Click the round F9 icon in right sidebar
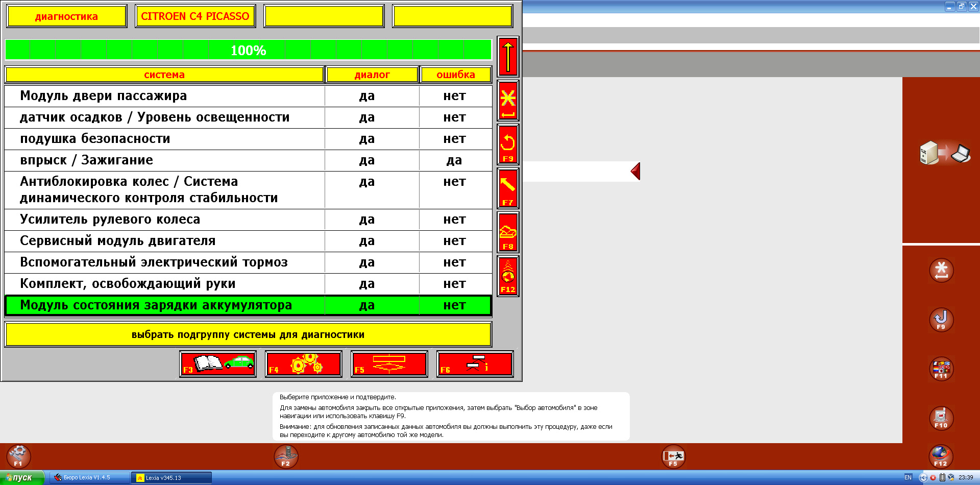This screenshot has height=485, width=980. (x=941, y=320)
